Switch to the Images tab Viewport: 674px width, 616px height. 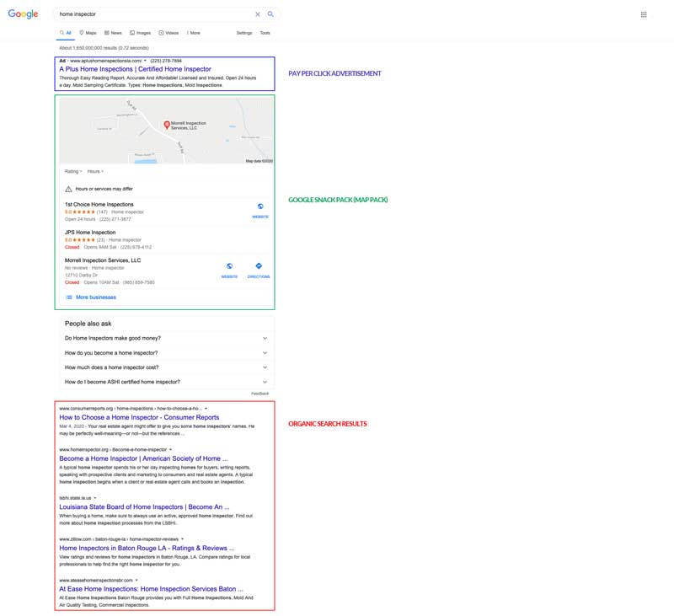(x=140, y=33)
